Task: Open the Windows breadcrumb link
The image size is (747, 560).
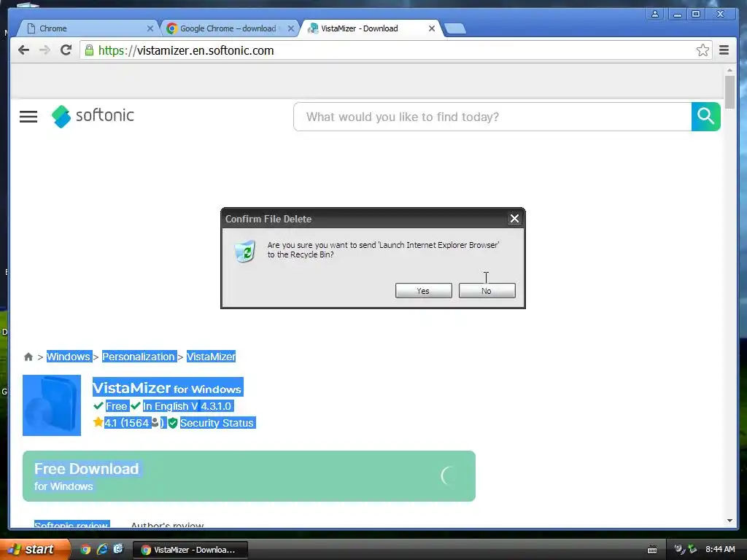Action: point(68,357)
